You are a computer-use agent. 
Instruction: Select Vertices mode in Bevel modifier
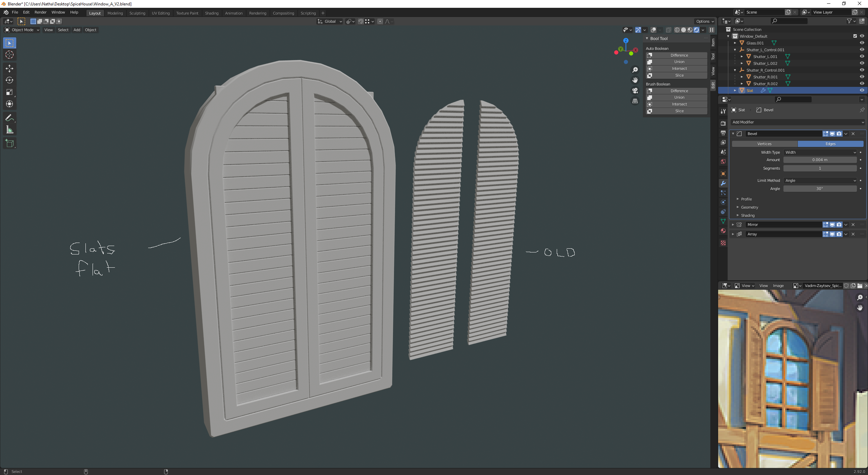click(x=764, y=144)
